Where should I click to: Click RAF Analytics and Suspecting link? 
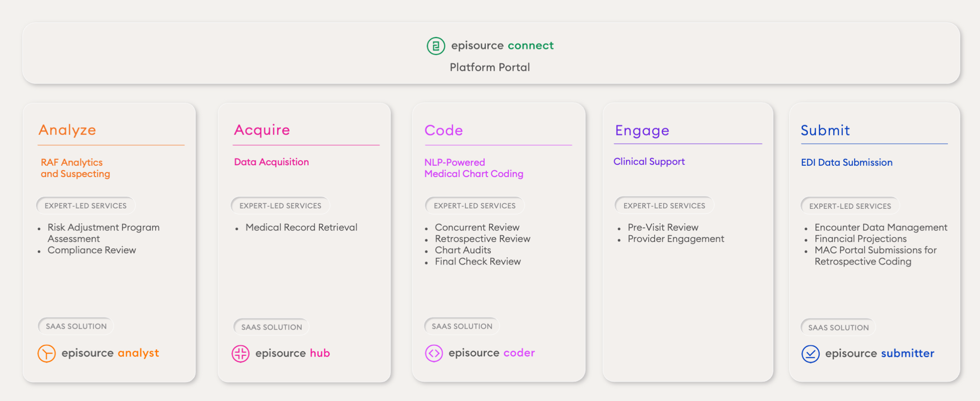pyautogui.click(x=75, y=168)
